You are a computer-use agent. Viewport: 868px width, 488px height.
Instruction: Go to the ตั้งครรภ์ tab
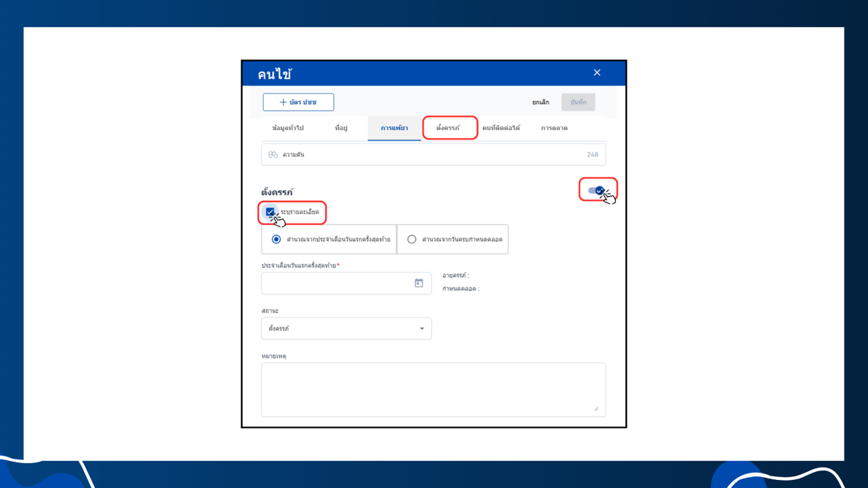pos(448,128)
